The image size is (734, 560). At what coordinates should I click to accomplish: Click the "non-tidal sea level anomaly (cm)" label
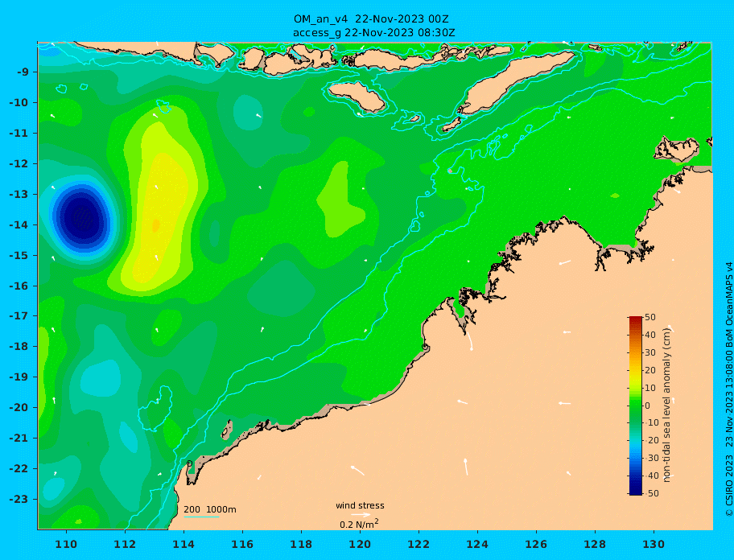click(667, 406)
